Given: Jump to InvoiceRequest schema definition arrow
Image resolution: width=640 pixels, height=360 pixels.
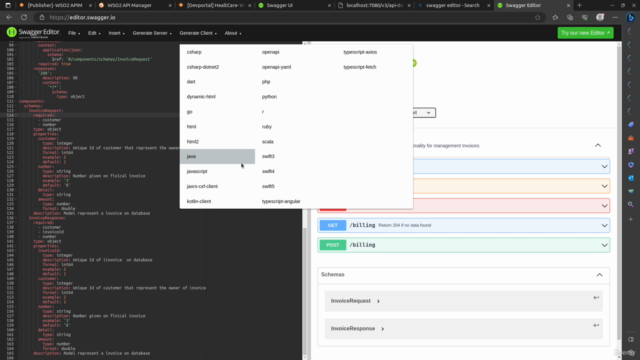Looking at the screenshot, I should coord(596,298).
